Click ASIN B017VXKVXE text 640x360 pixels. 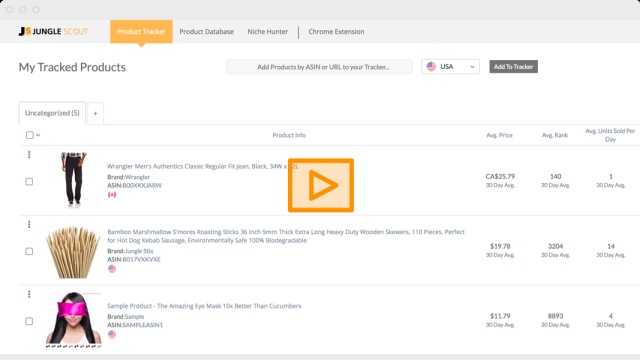[x=134, y=260]
